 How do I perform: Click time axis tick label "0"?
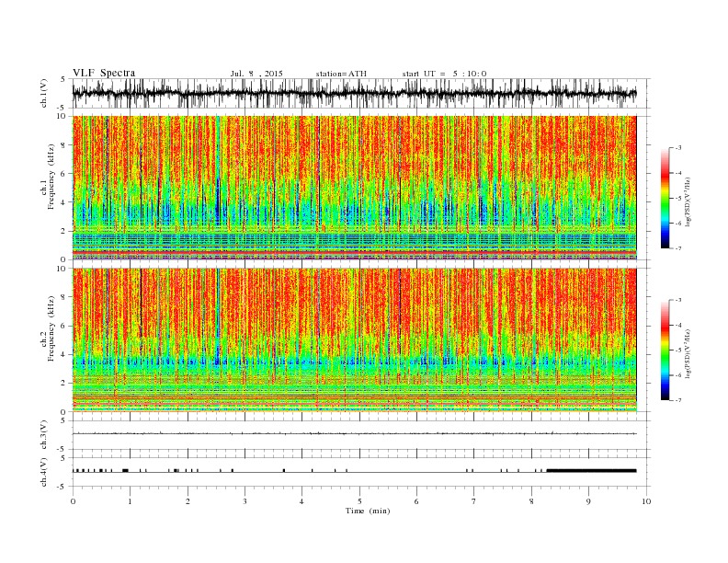(x=73, y=501)
